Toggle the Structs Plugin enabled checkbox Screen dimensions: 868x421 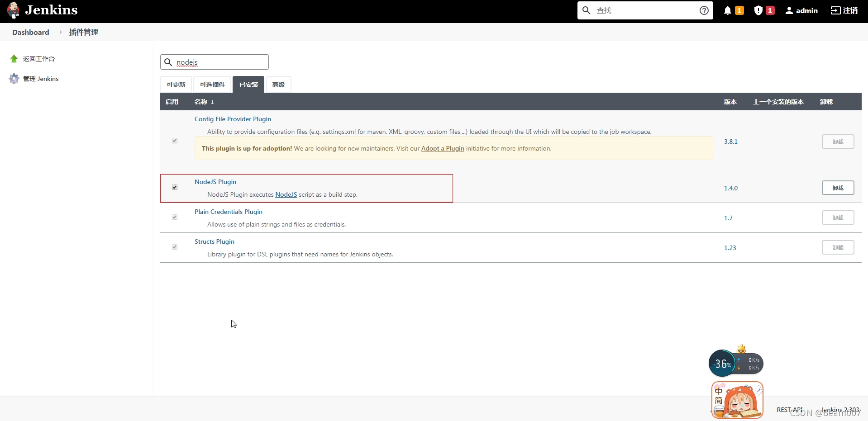[x=175, y=247]
